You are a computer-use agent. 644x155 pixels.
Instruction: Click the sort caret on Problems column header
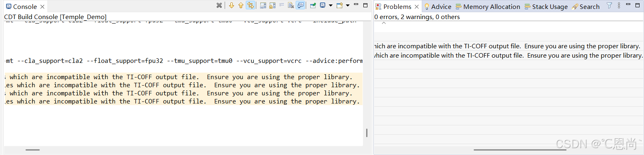(384, 23)
